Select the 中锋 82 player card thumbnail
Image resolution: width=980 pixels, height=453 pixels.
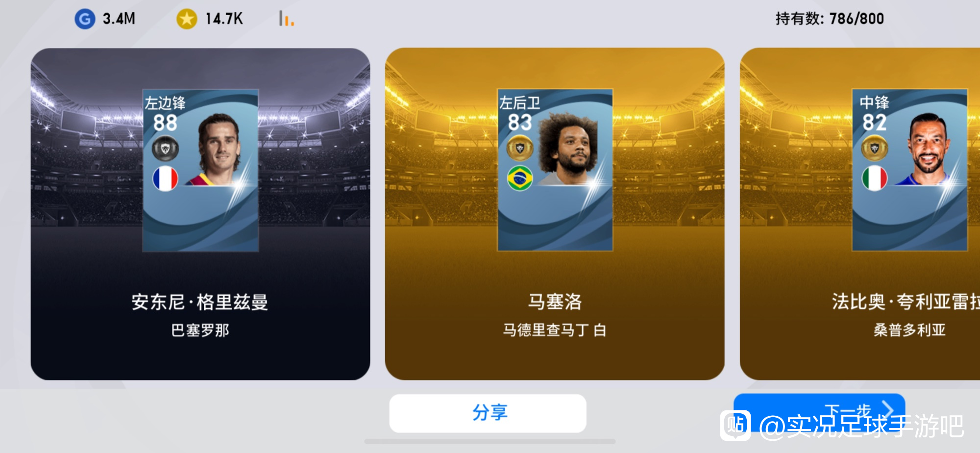coord(910,170)
